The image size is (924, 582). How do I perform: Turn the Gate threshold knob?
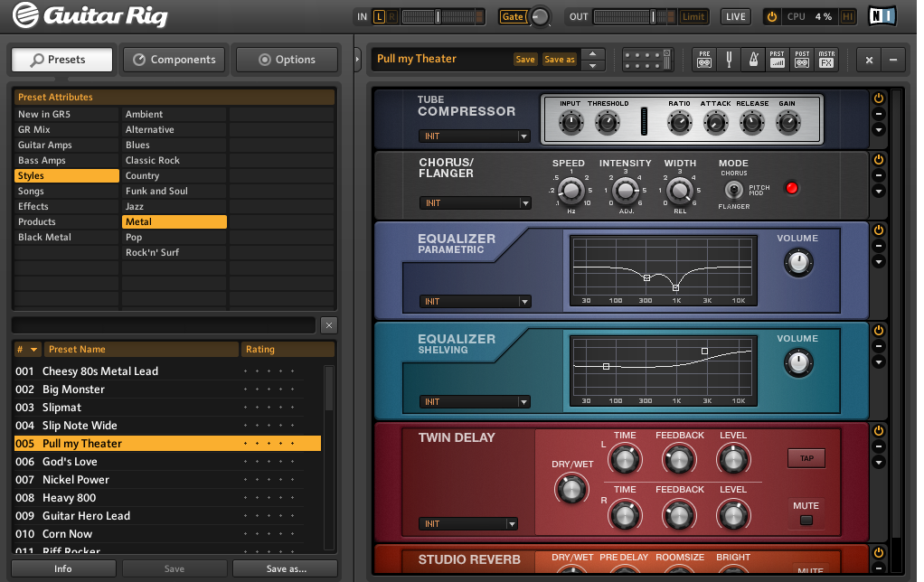[x=540, y=16]
